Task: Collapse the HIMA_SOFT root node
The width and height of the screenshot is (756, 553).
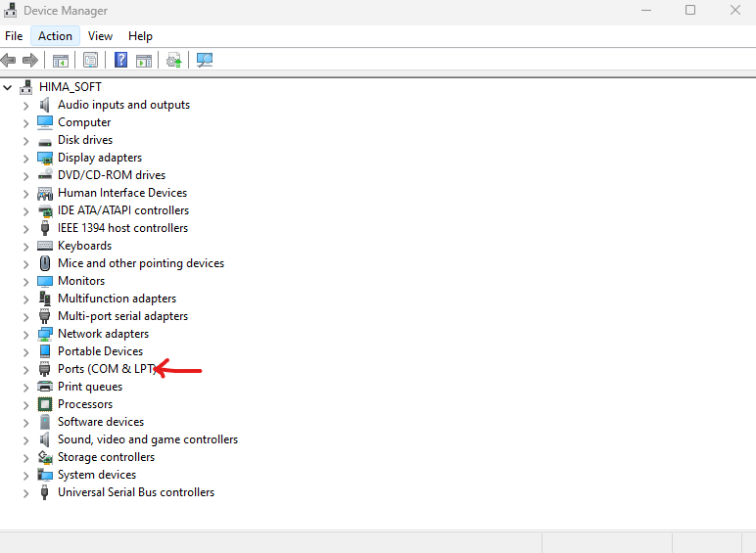Action: point(8,88)
